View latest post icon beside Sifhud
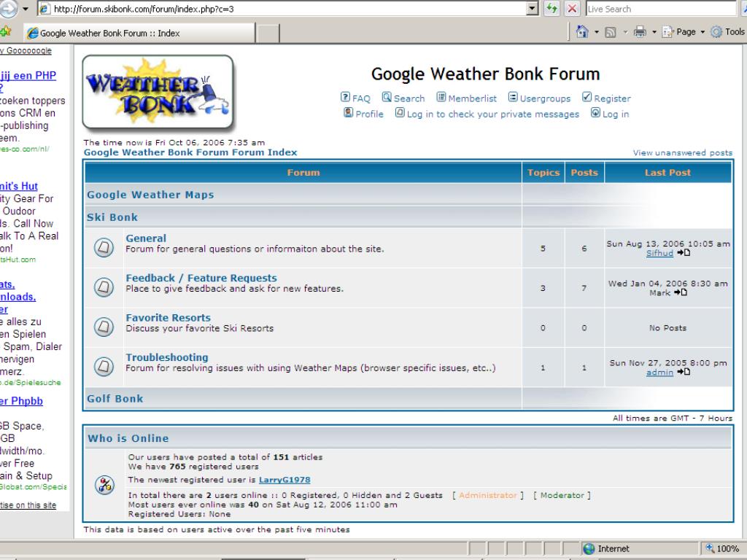The height and width of the screenshot is (560, 747). click(684, 253)
